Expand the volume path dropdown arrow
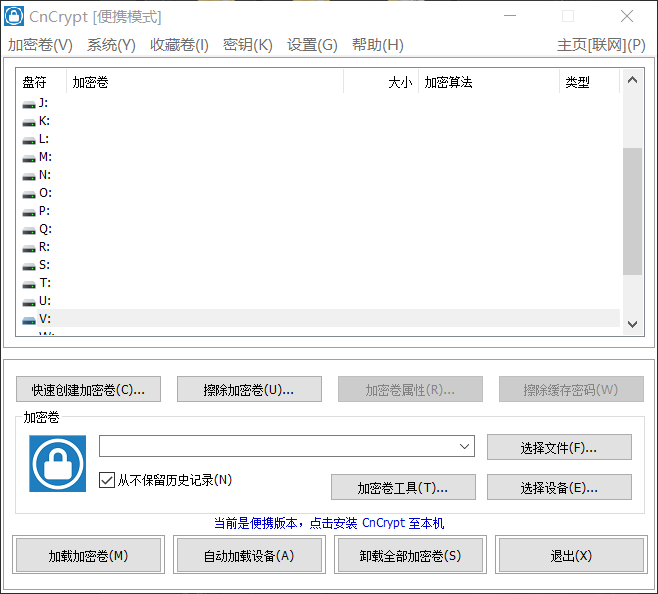658x594 pixels. [x=464, y=446]
